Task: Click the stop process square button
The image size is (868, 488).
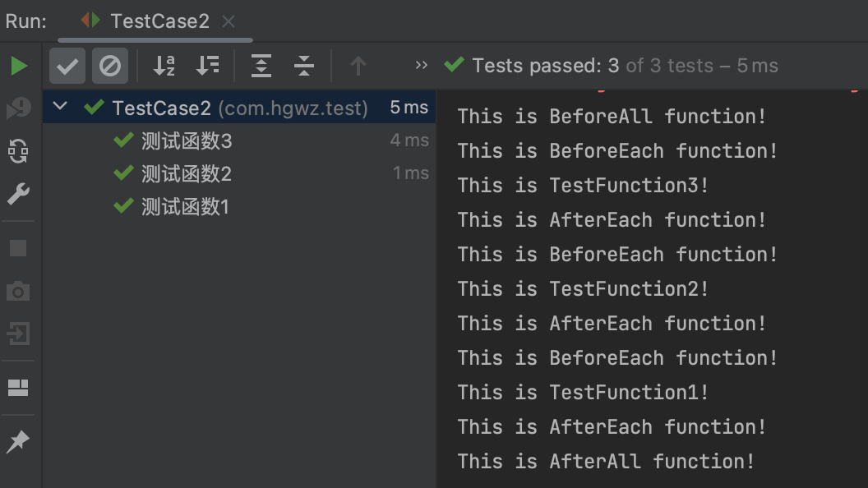Action: click(x=18, y=248)
